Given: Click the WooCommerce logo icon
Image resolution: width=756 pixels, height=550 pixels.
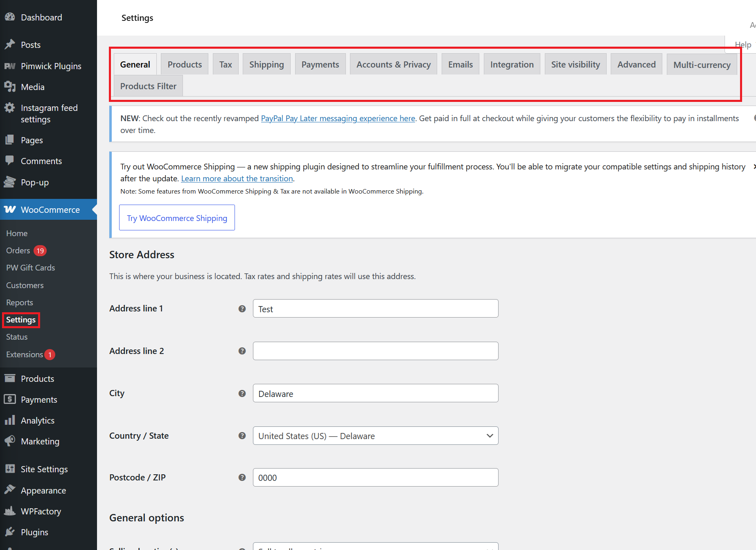Looking at the screenshot, I should click(10, 210).
